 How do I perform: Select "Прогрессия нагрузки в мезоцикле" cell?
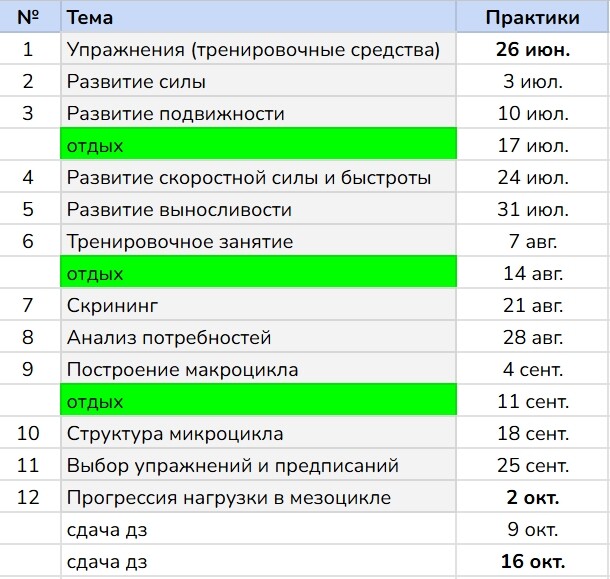[x=258, y=498]
